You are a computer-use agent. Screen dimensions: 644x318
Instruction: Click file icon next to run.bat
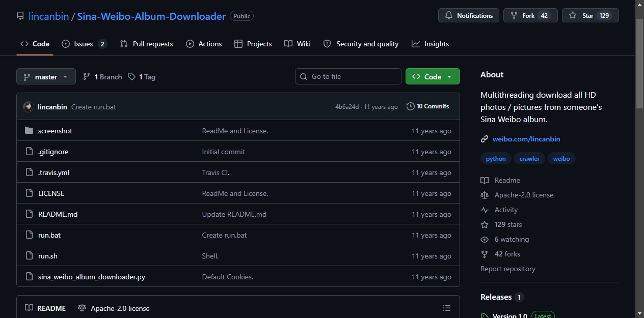click(x=29, y=235)
